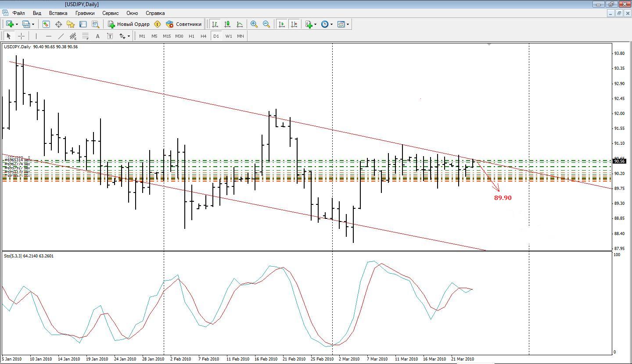Select the Text tool
The height and width of the screenshot is (364, 632).
[97, 36]
